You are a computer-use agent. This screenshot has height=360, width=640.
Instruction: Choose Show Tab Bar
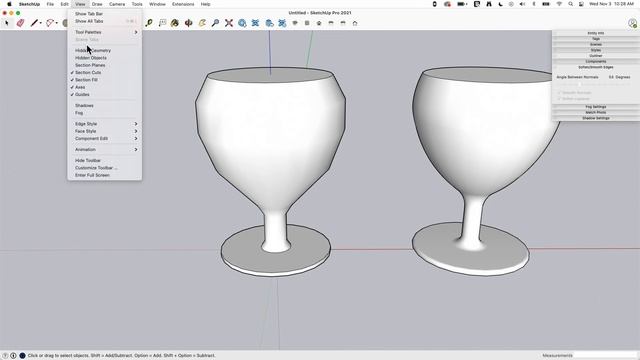point(104,14)
